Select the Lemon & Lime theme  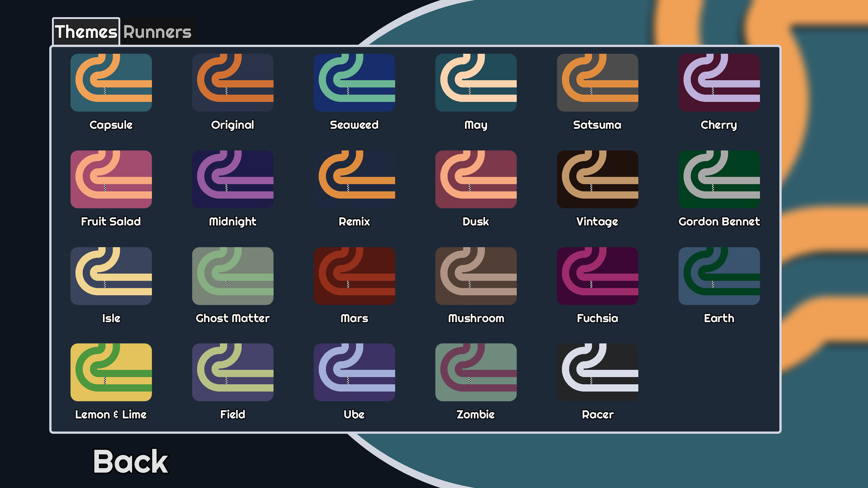tap(111, 372)
